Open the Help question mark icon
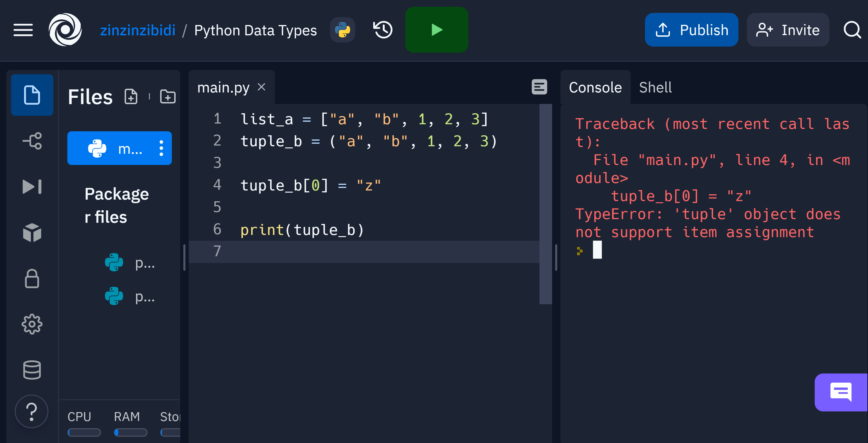 click(32, 411)
